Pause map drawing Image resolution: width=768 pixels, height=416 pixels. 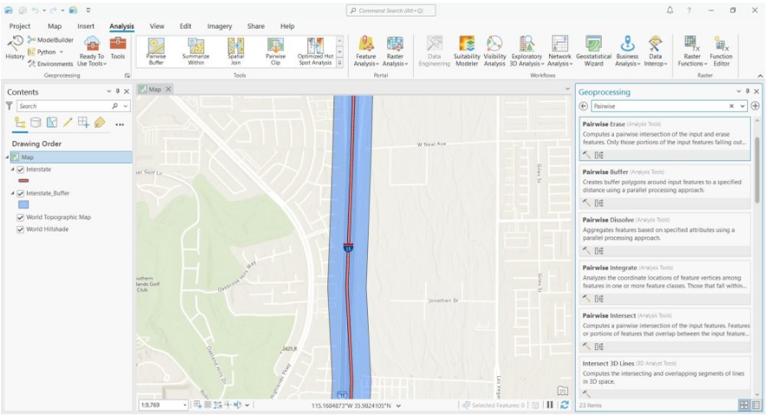[x=550, y=405]
